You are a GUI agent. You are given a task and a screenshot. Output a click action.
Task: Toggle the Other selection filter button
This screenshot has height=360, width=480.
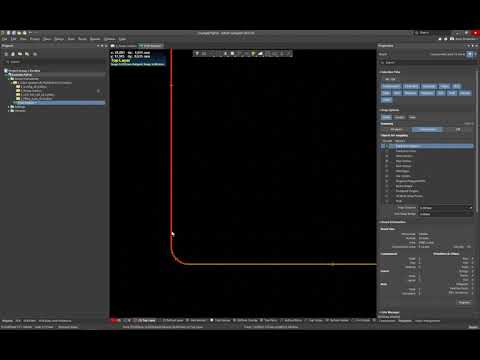coord(386,100)
